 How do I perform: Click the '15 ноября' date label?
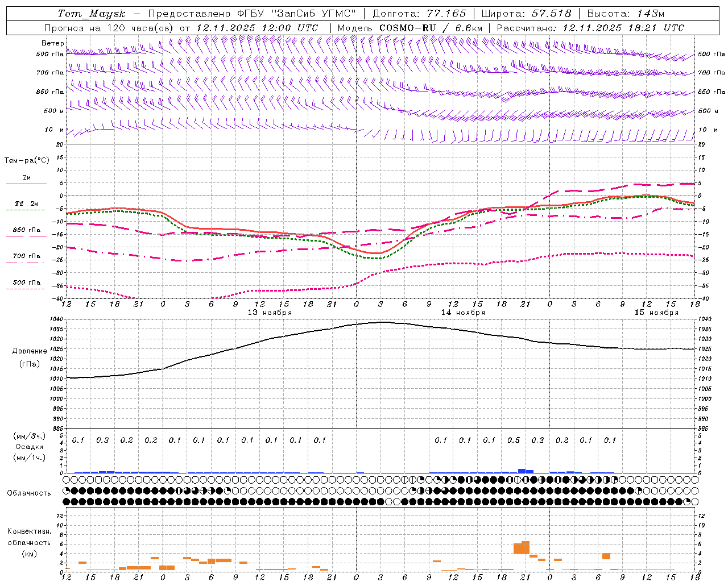tap(656, 313)
